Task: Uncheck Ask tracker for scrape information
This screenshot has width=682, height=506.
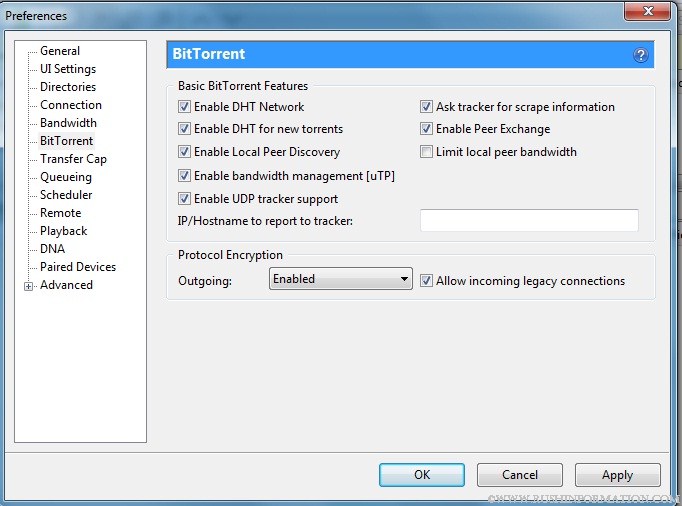Action: point(427,107)
